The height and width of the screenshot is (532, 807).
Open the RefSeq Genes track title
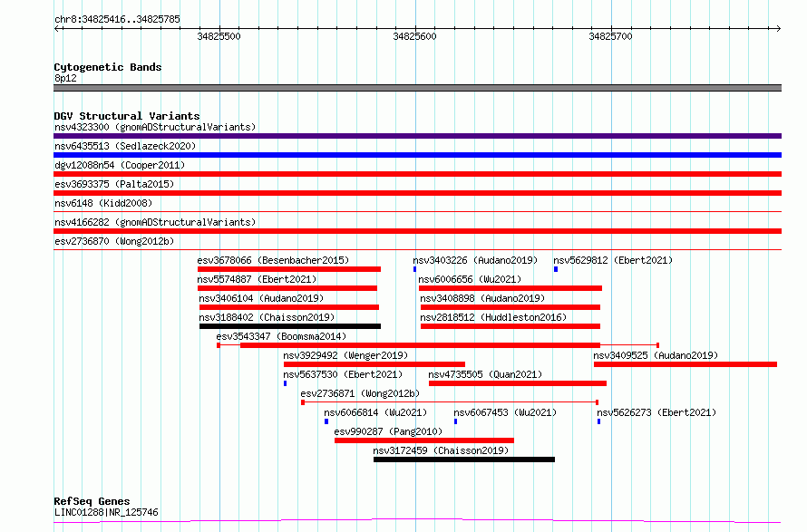click(92, 501)
